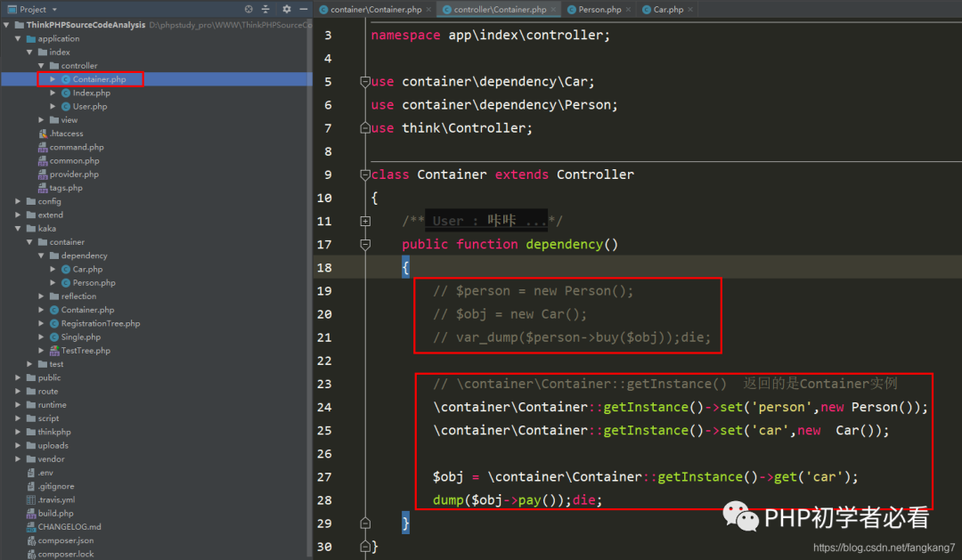Click line number 22 in the gutter
This screenshot has width=962, height=560.
pyautogui.click(x=323, y=361)
